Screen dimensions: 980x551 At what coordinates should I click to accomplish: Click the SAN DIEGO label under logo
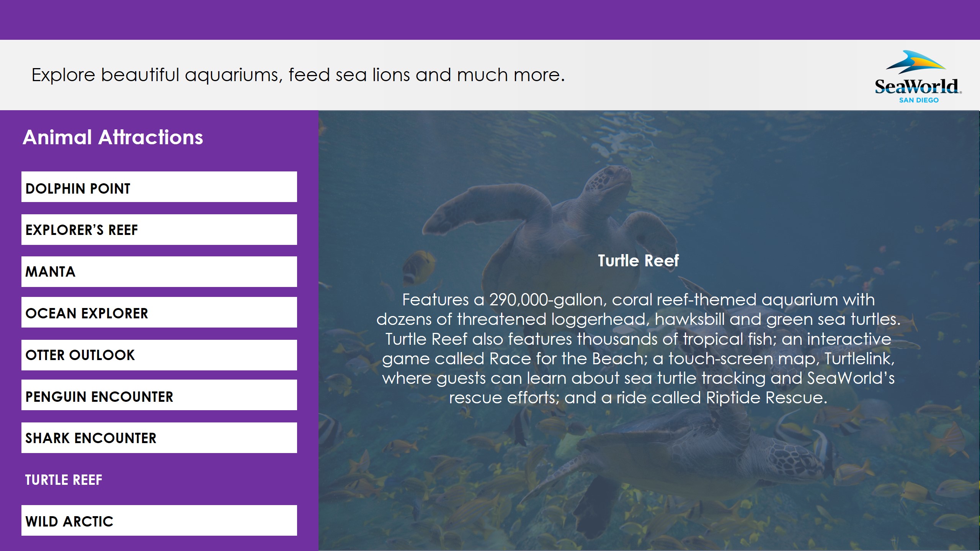tap(919, 100)
